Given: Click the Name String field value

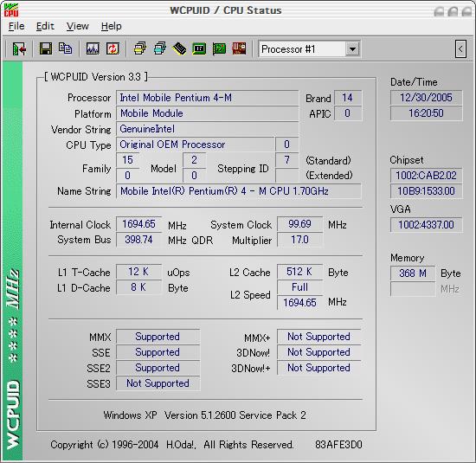Looking at the screenshot, I should tap(239, 191).
